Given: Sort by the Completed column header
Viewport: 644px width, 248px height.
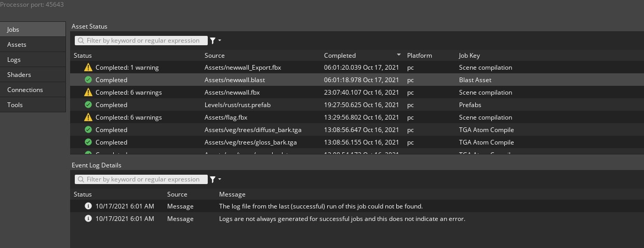Looking at the screenshot, I should click(340, 56).
